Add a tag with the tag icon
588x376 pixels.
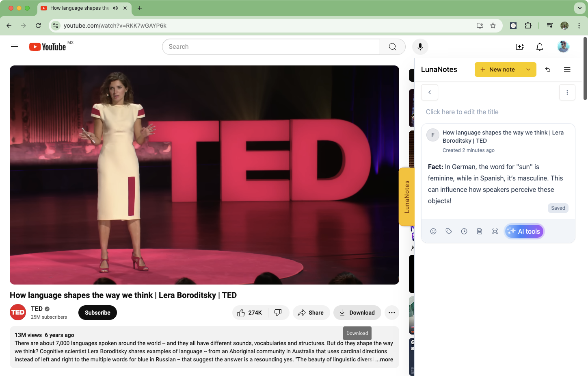pos(449,231)
